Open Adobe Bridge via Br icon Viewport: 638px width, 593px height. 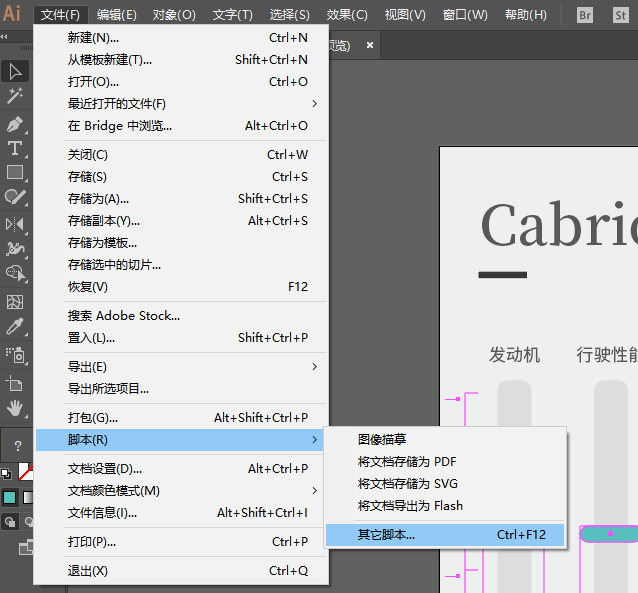[x=585, y=15]
